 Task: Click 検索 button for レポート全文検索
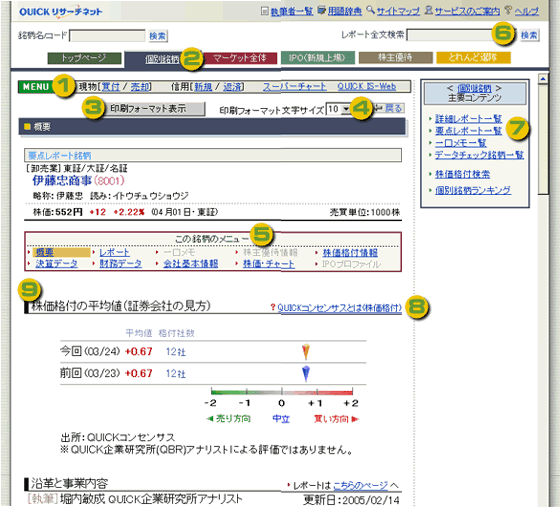coord(529,35)
